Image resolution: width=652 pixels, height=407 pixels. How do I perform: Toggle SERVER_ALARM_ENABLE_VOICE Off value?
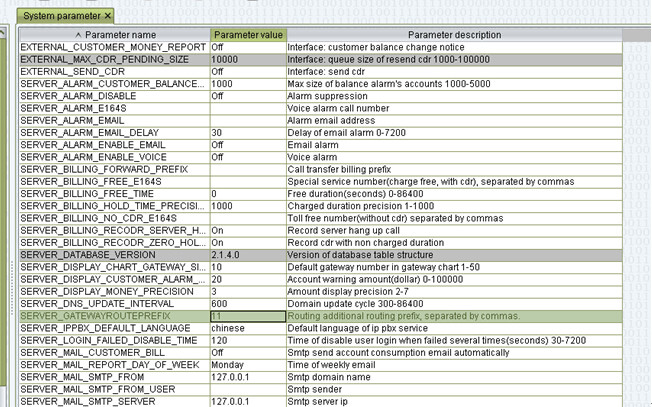[246, 157]
